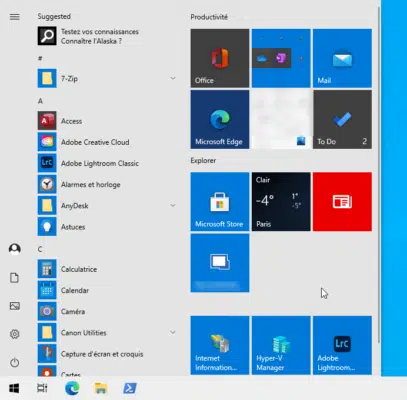This screenshot has height=400, width=407.
Task: Expand the Start menu hamburger button
Action: [15, 17]
